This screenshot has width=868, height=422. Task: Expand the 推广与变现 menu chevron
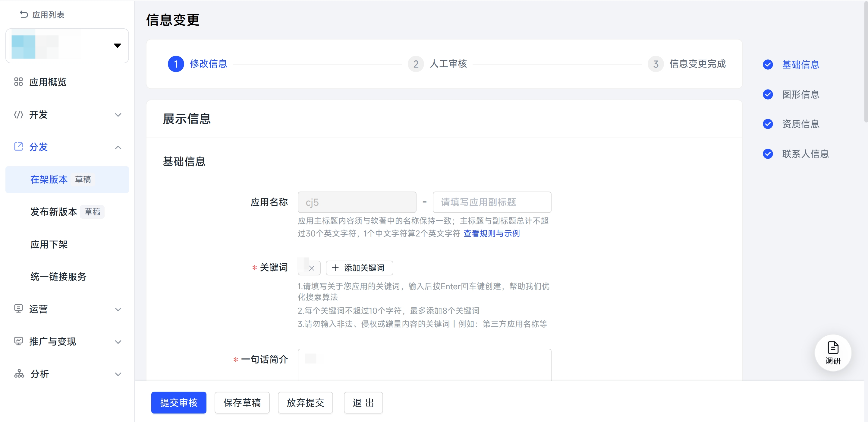(118, 342)
